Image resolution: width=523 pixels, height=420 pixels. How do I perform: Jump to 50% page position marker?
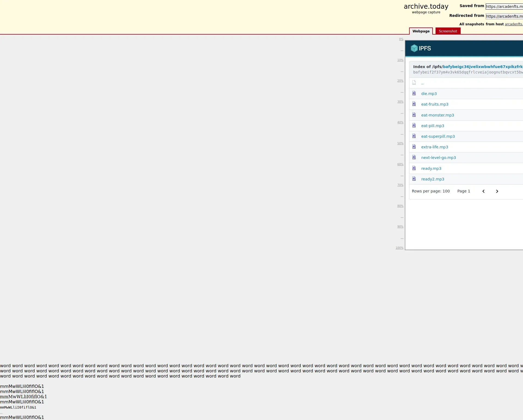(400, 143)
